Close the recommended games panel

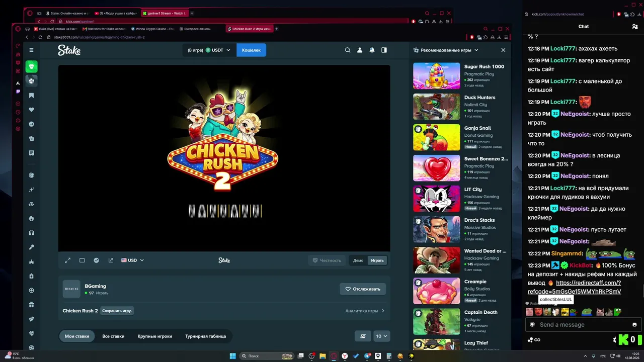point(503,50)
